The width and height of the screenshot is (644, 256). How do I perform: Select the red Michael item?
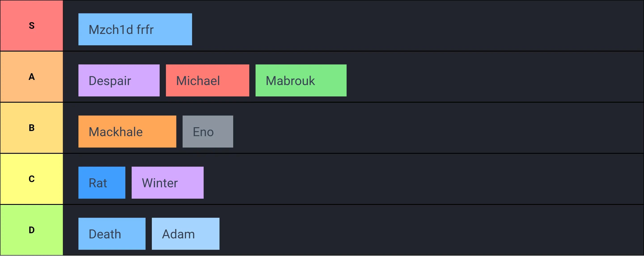(207, 80)
